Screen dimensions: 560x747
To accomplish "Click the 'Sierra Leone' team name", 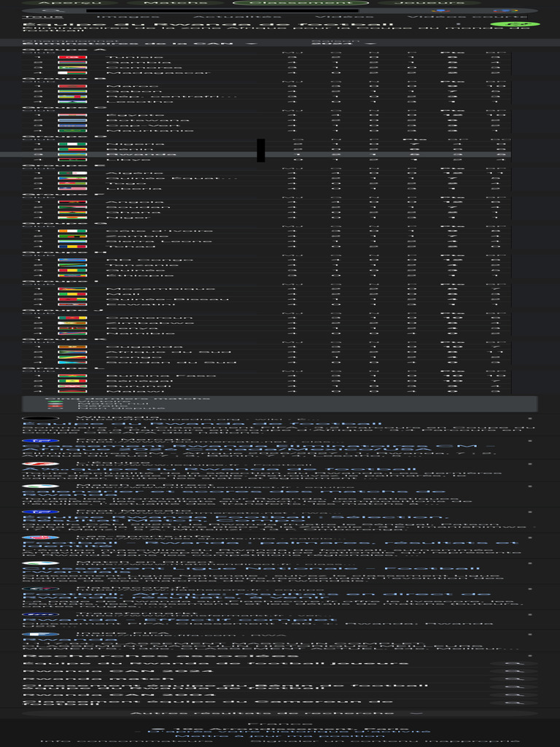I will 158,241.
